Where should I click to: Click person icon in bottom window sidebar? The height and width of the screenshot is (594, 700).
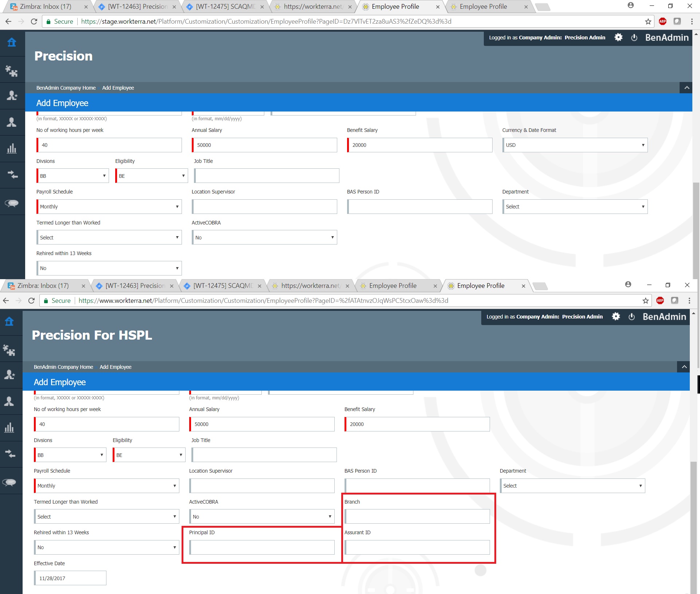(x=9, y=401)
